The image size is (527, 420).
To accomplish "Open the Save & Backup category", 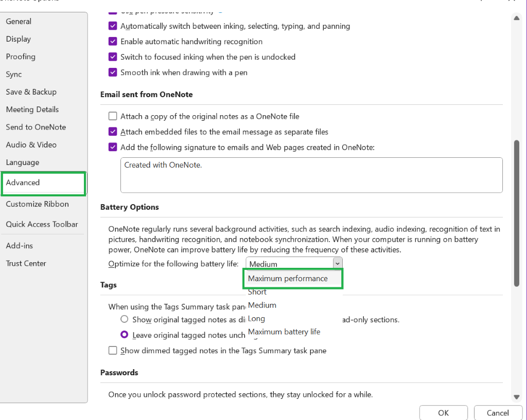I will coord(31,92).
